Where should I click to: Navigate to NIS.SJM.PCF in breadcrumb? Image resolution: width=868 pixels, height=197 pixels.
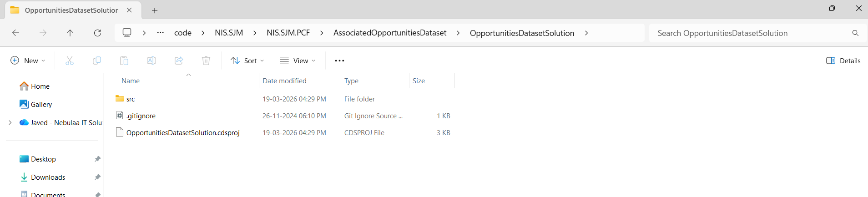288,33
